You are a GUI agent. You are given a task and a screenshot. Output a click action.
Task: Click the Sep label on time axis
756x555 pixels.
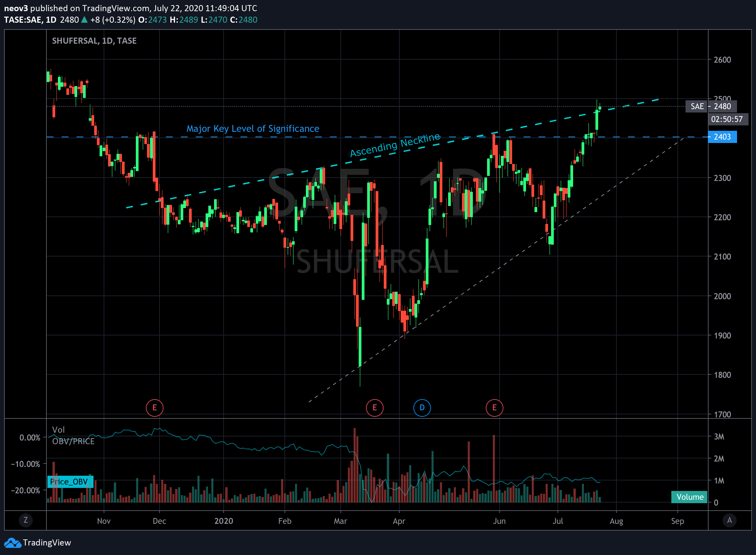click(677, 521)
